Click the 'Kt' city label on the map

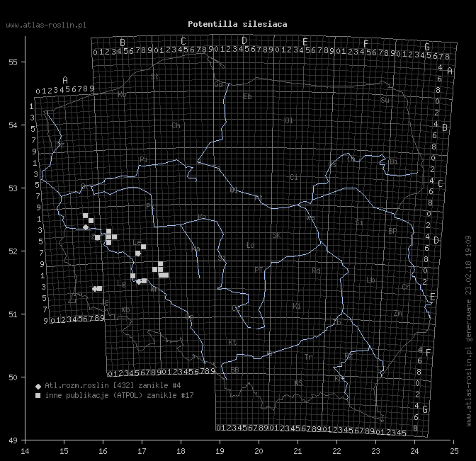coord(232,342)
